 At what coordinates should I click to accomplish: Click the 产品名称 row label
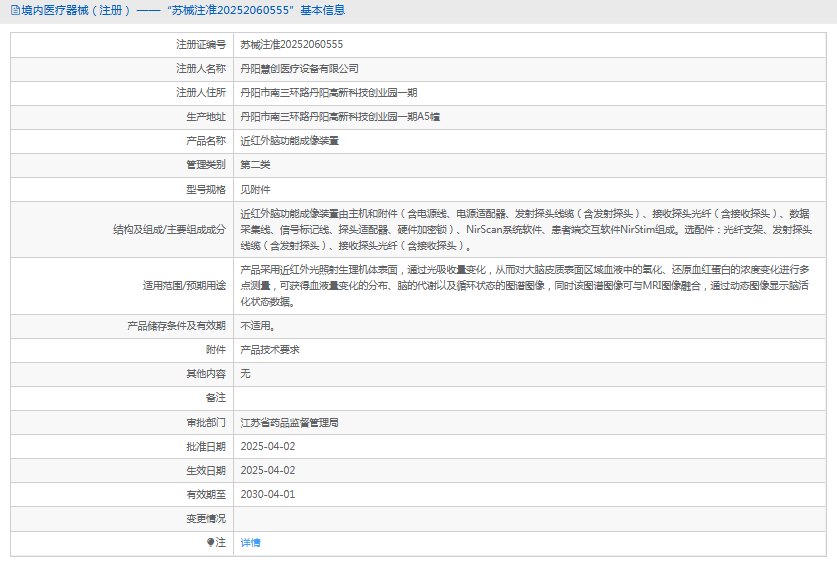click(206, 140)
